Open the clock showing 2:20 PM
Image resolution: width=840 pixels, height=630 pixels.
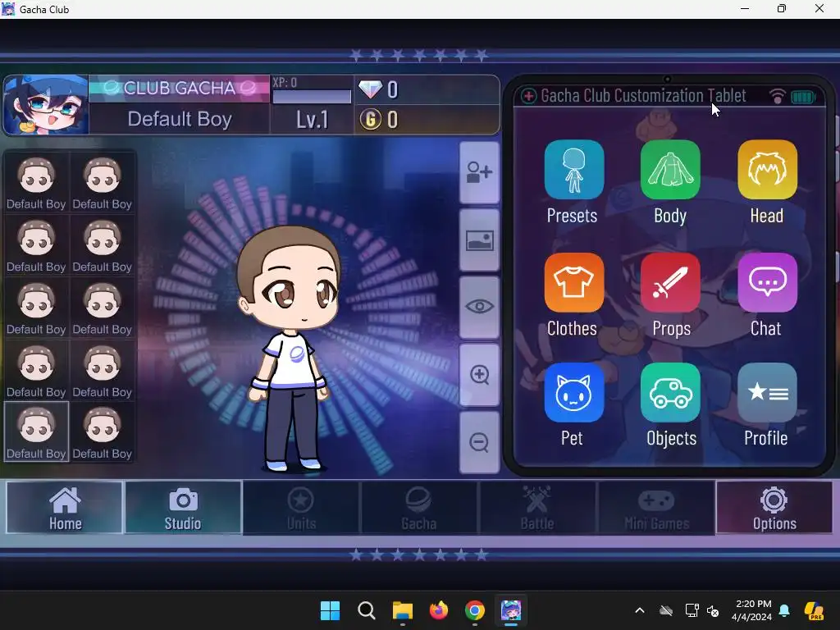pos(751,610)
